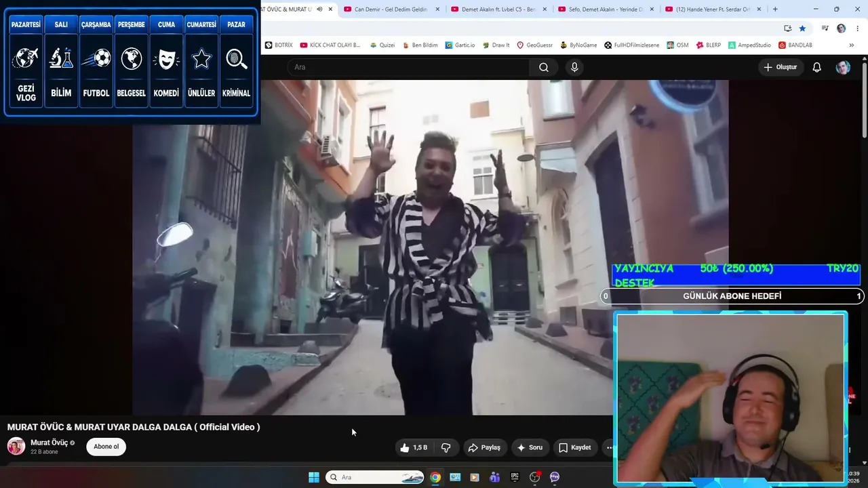Open the Murat Övüç channel name link
The height and width of the screenshot is (488, 868).
click(x=50, y=443)
